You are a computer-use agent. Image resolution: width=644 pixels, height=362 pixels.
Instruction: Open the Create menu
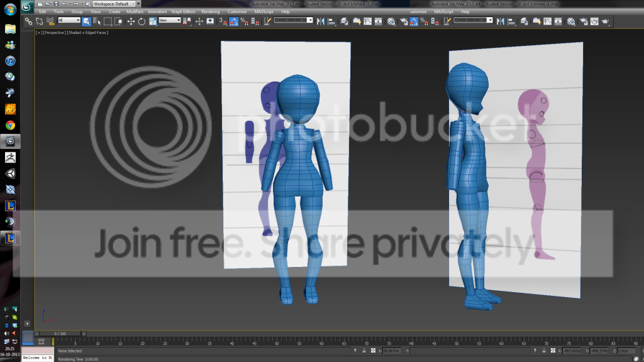tap(114, 11)
